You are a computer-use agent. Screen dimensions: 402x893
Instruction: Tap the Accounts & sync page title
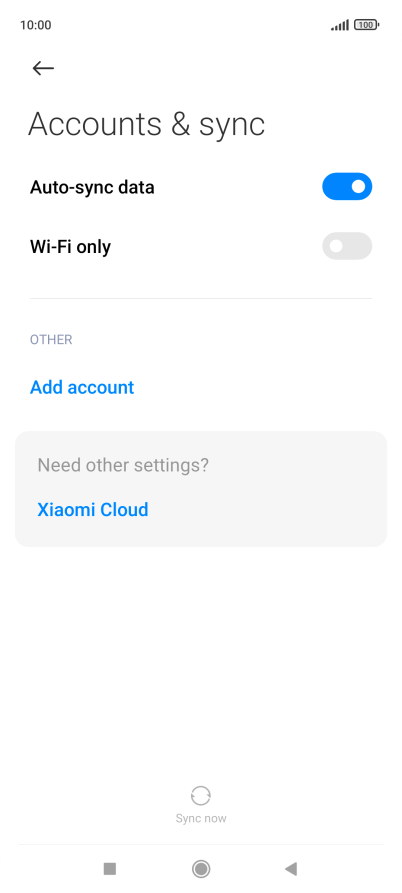pos(147,124)
